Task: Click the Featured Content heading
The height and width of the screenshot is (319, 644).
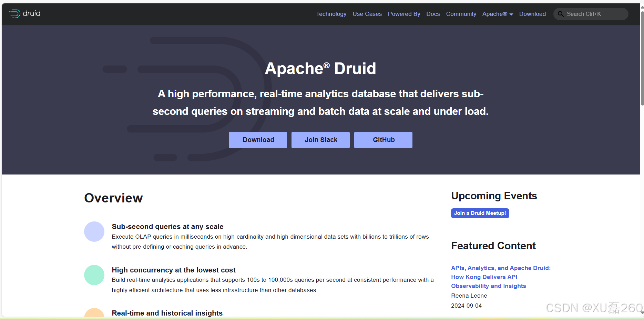Action: pyautogui.click(x=493, y=246)
